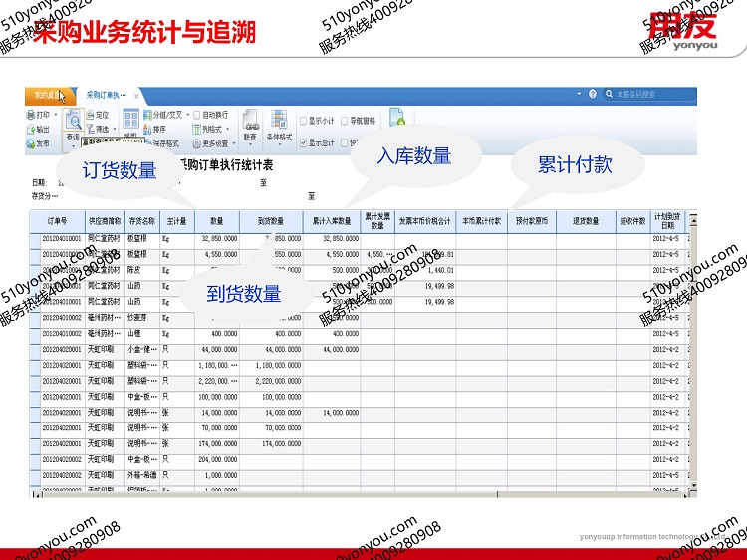Open the column format (列格式) dropdown
This screenshot has width=747, height=560.
click(227, 129)
